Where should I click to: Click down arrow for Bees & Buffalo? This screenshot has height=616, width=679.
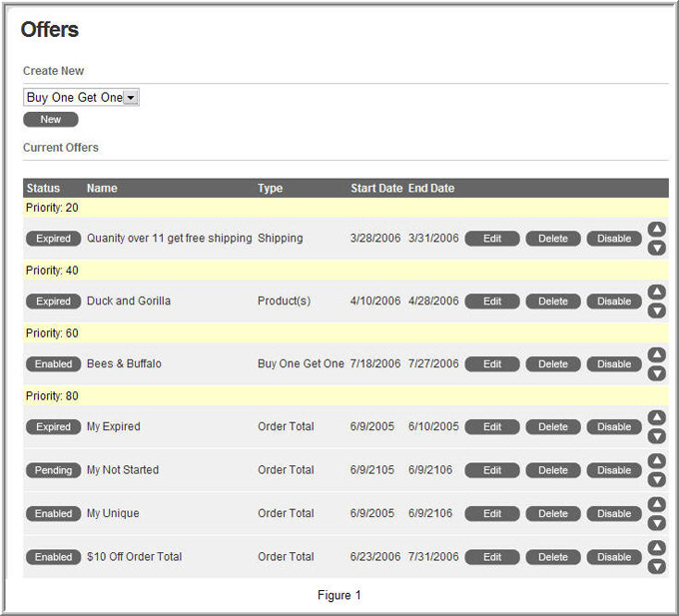[x=656, y=373]
